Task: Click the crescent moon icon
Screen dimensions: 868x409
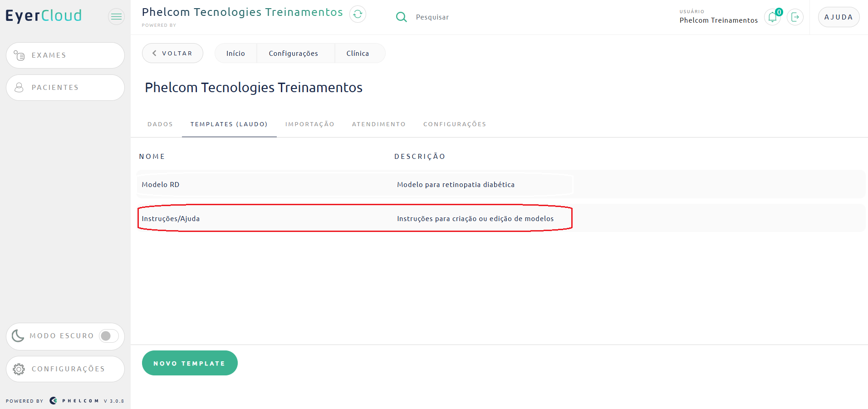Action: point(18,336)
